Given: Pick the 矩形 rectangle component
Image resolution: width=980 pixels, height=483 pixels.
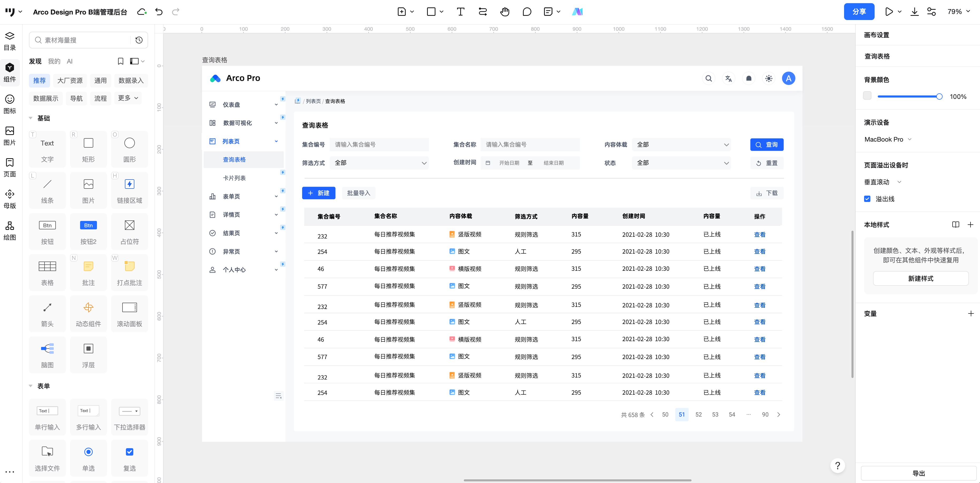Looking at the screenshot, I should (x=88, y=149).
